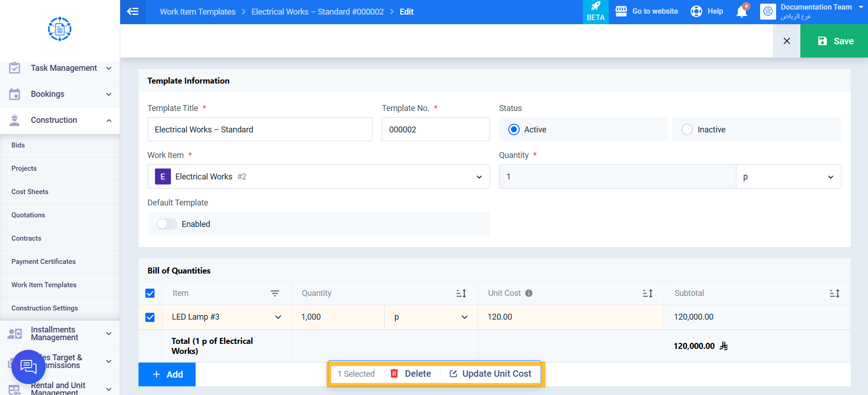The width and height of the screenshot is (868, 395).
Task: Toggle the Default Template Enabled switch
Action: click(167, 224)
